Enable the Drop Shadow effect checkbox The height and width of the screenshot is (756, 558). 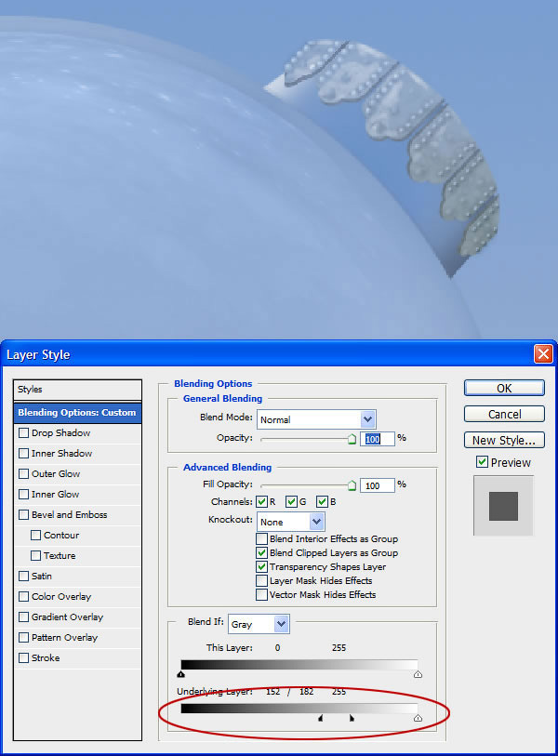[x=23, y=433]
